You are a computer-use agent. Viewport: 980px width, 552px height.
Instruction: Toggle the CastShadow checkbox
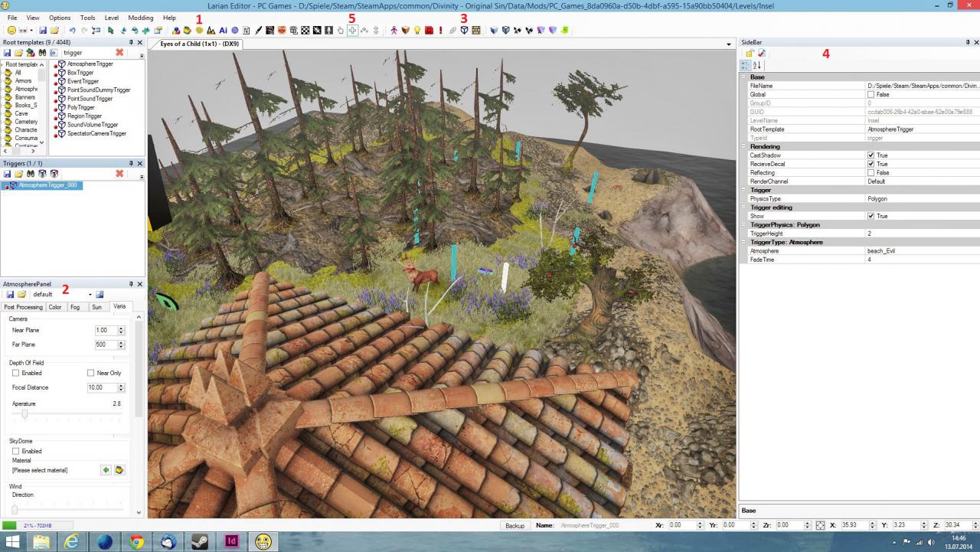click(871, 155)
